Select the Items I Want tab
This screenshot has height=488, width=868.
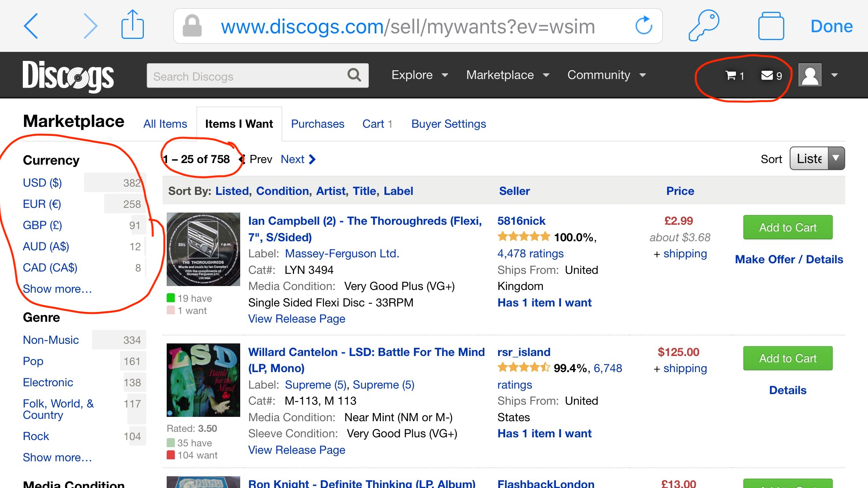pyautogui.click(x=239, y=124)
